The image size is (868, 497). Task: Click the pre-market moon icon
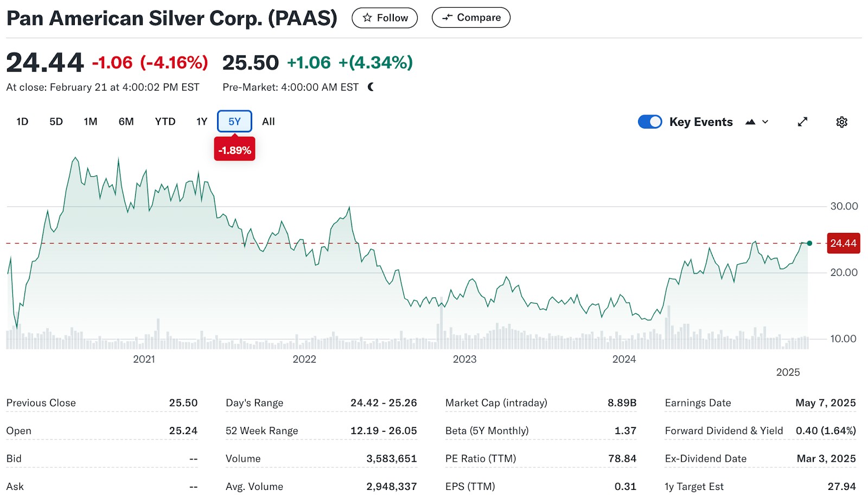click(371, 87)
